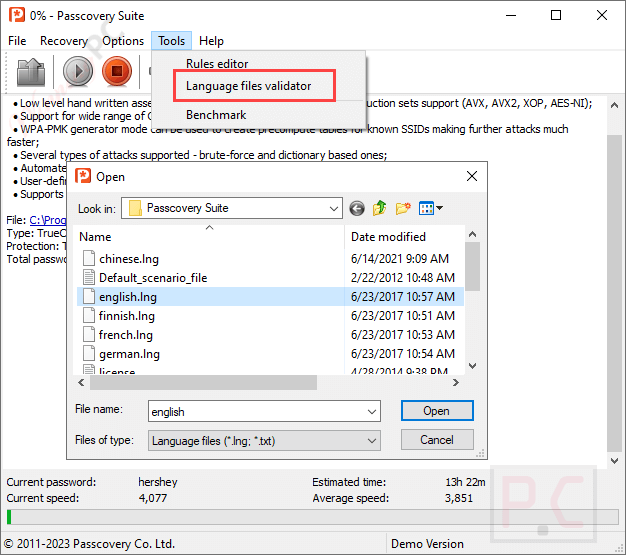Sort files by Date modified header

coord(404,236)
